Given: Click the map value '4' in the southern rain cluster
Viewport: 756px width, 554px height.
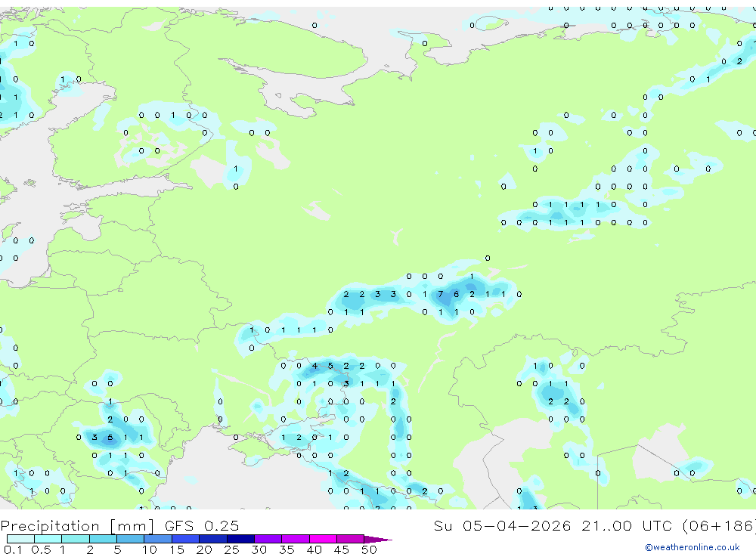Looking at the screenshot, I should tap(314, 366).
